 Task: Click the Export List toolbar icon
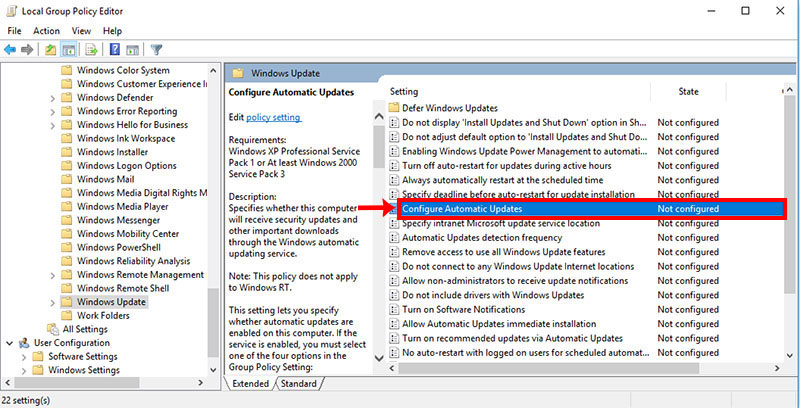click(91, 49)
